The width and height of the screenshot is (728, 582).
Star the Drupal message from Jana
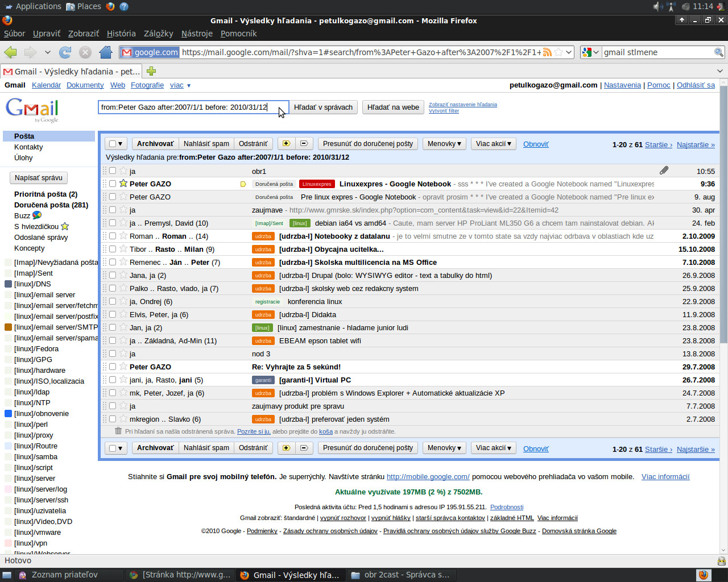point(123,275)
